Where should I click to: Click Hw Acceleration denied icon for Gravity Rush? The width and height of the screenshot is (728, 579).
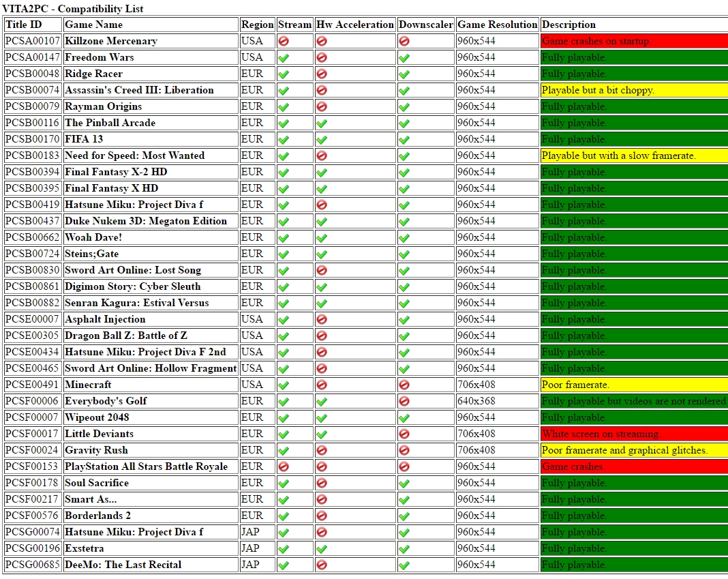[321, 450]
